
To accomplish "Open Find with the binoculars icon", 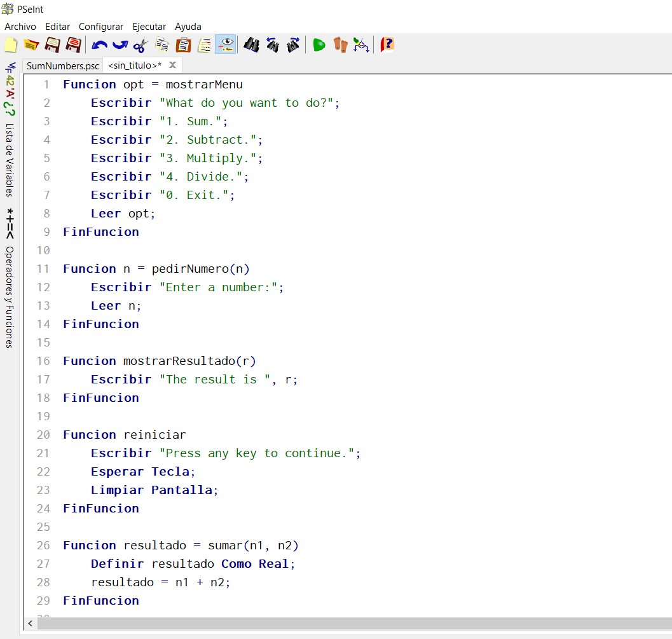I will (x=252, y=45).
